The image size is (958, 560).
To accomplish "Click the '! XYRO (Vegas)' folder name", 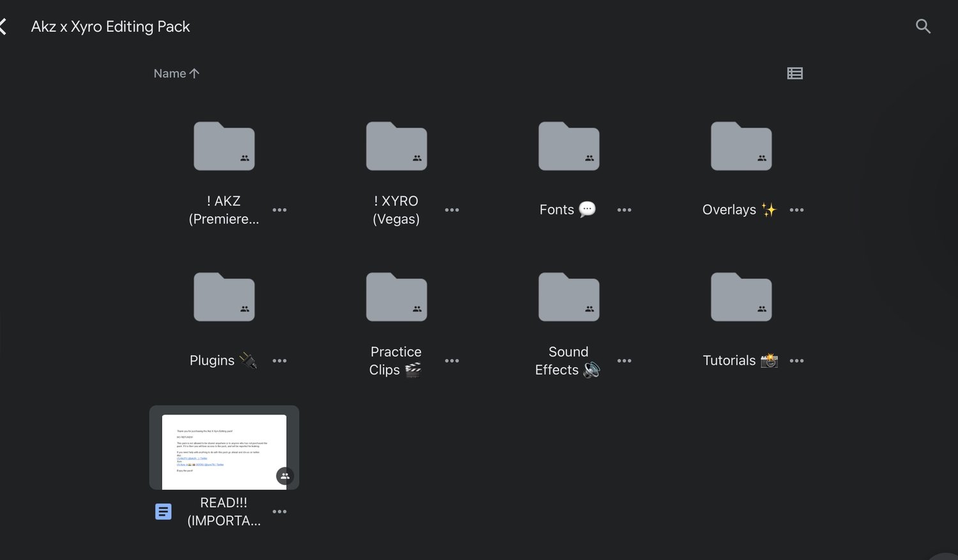I will pyautogui.click(x=397, y=210).
